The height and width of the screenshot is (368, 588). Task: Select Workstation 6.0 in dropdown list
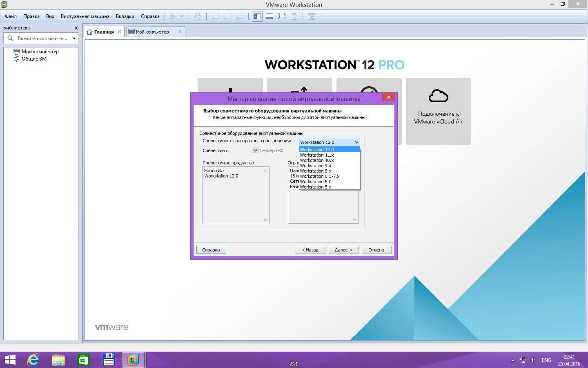(329, 182)
